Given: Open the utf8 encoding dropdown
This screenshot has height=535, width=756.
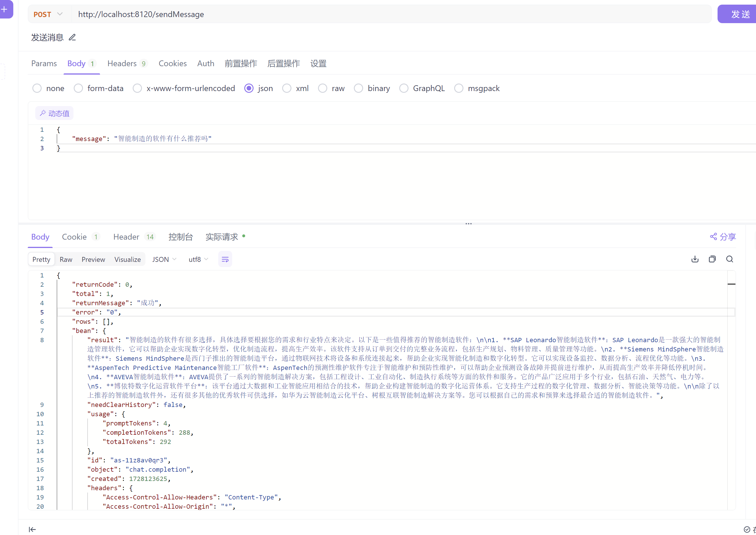Looking at the screenshot, I should 198,259.
